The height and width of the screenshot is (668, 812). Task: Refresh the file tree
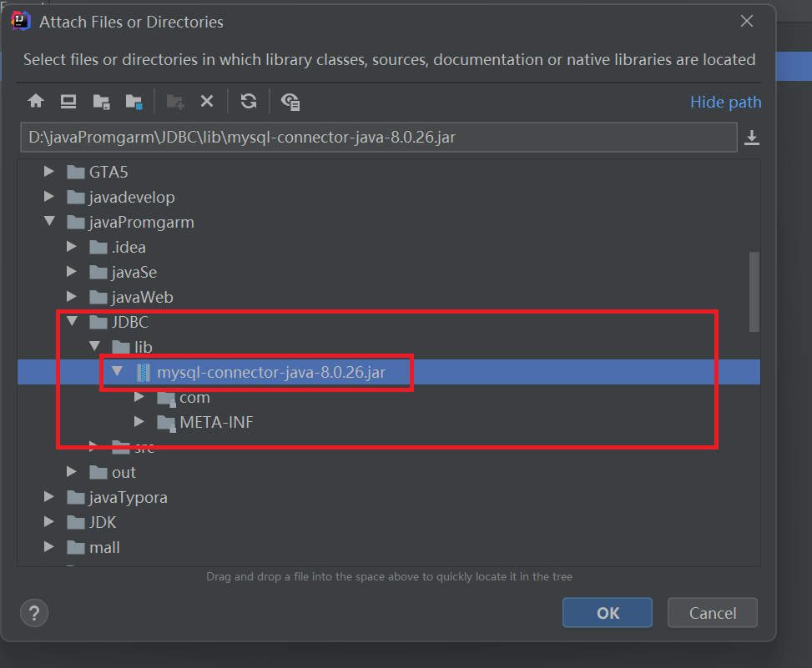click(x=248, y=102)
